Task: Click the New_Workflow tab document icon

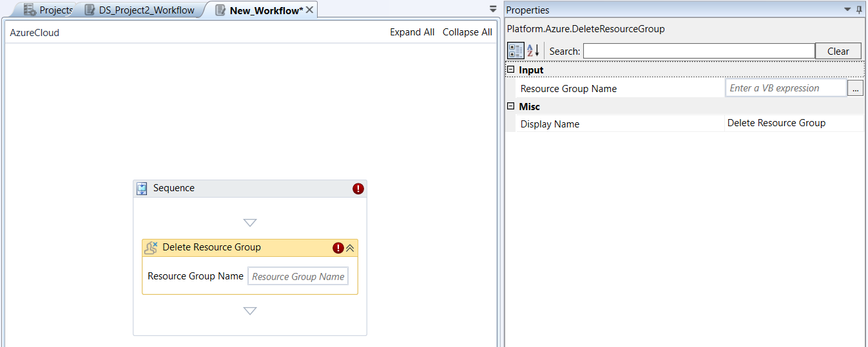Action: coord(221,10)
